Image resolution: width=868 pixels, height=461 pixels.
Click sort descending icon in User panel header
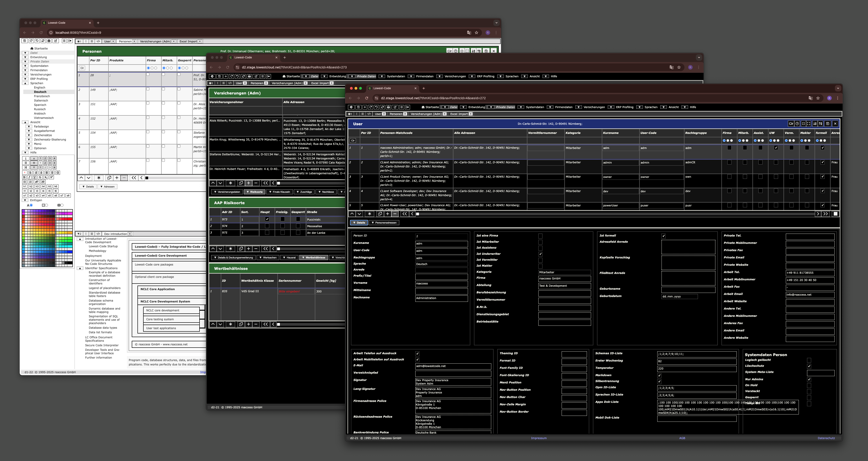tap(815, 124)
